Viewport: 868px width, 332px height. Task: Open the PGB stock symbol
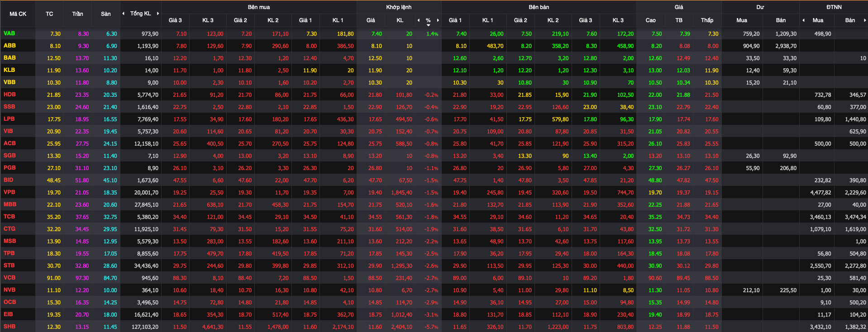[x=10, y=168]
